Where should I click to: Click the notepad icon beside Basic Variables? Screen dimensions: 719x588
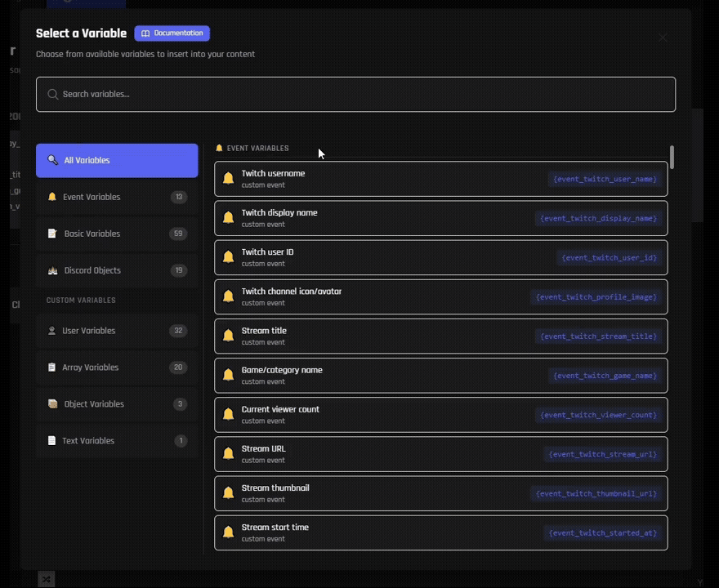pyautogui.click(x=52, y=234)
